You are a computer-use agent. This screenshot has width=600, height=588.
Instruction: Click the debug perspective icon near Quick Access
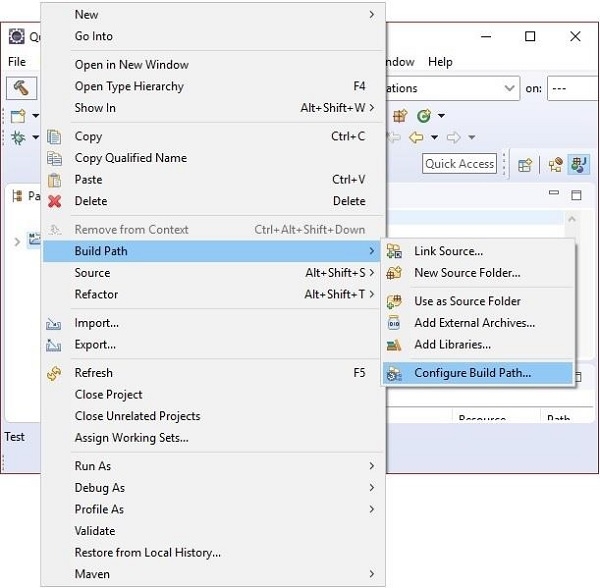tap(556, 165)
